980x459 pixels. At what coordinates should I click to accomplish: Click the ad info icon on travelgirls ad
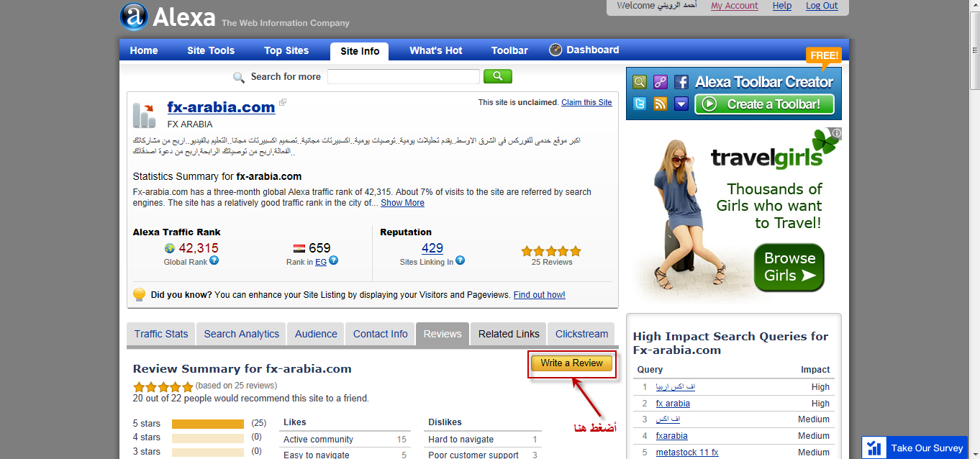pyautogui.click(x=836, y=133)
